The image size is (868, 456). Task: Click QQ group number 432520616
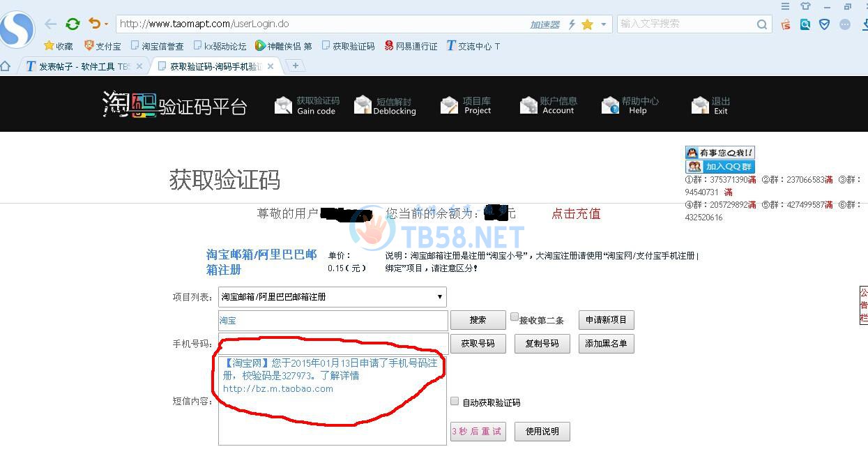point(703,218)
